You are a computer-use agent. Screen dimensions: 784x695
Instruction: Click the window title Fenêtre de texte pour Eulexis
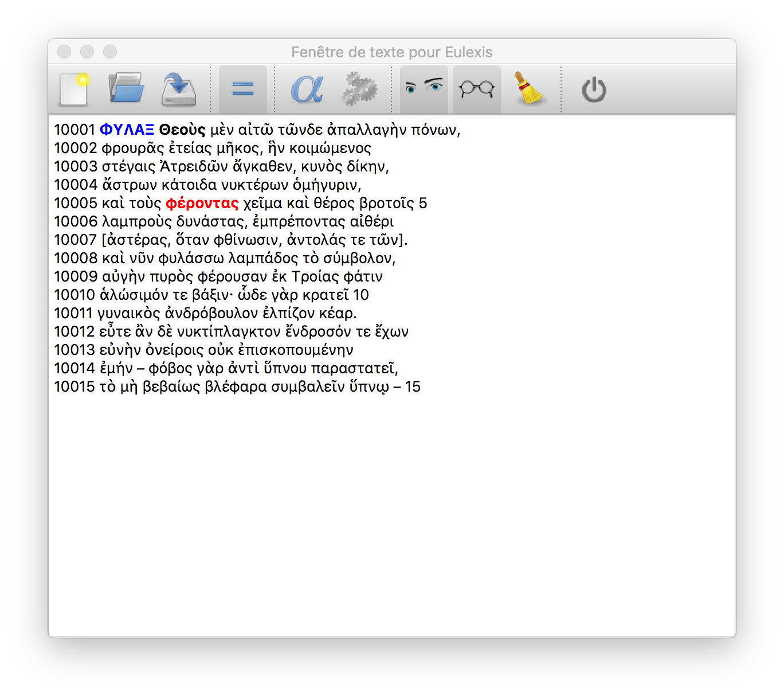coord(392,52)
